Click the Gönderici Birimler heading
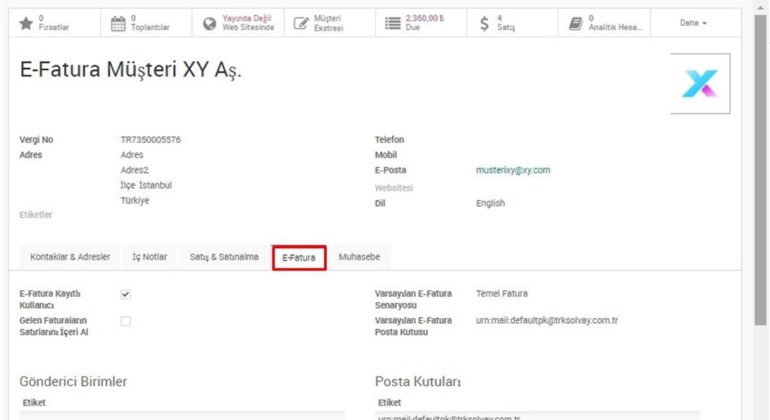The height and width of the screenshot is (420, 770). [73, 382]
